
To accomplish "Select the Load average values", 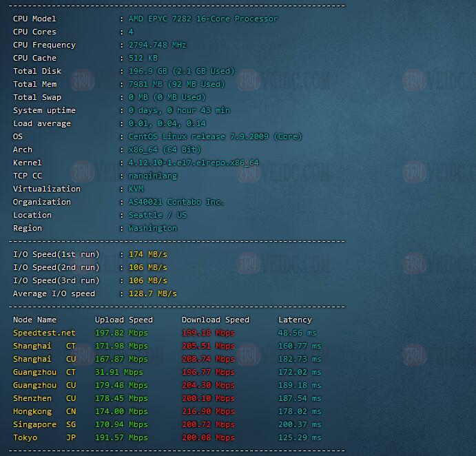I will tap(167, 123).
